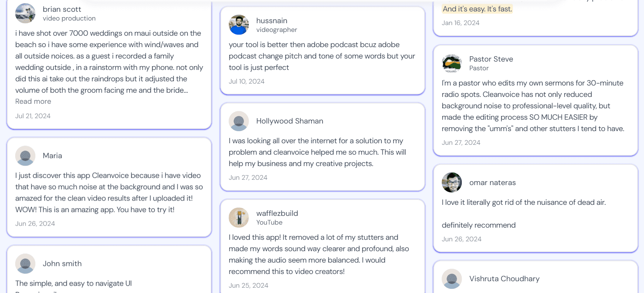Click hussnain's profile photo
644x293 pixels.
pos(239,25)
